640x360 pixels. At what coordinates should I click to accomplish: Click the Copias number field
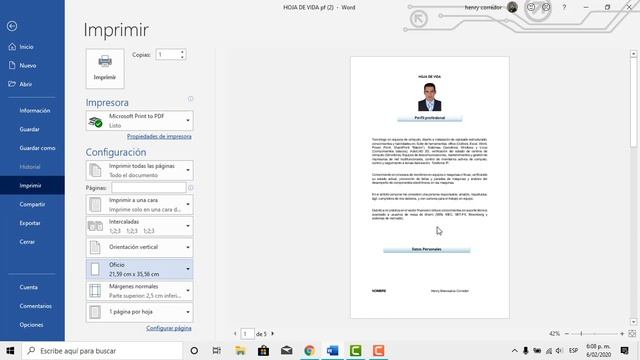coord(168,54)
